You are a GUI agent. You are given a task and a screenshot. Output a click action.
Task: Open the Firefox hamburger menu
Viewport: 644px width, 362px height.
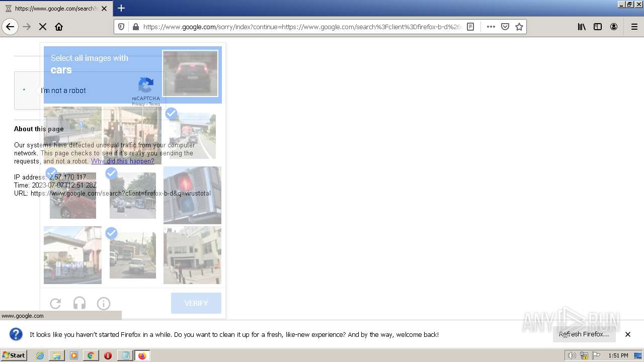[x=634, y=27]
